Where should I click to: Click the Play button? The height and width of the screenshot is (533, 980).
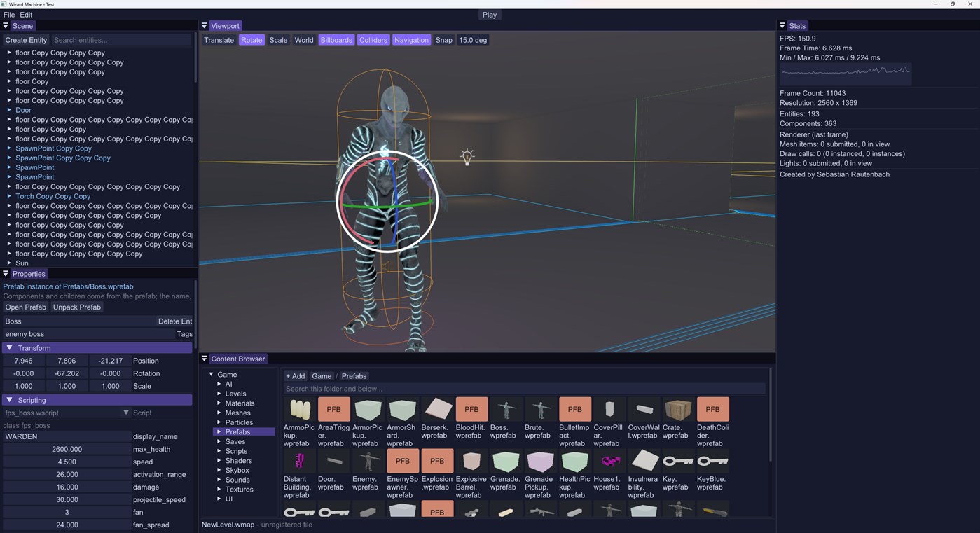(490, 15)
